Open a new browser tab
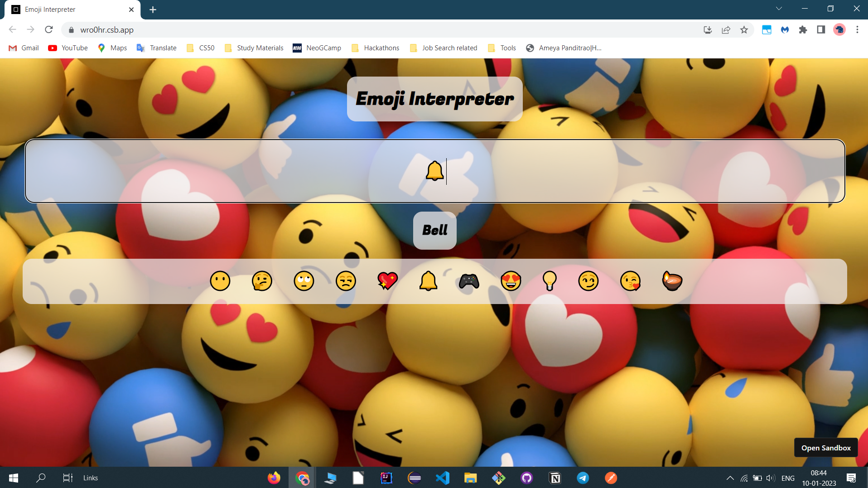 point(153,10)
